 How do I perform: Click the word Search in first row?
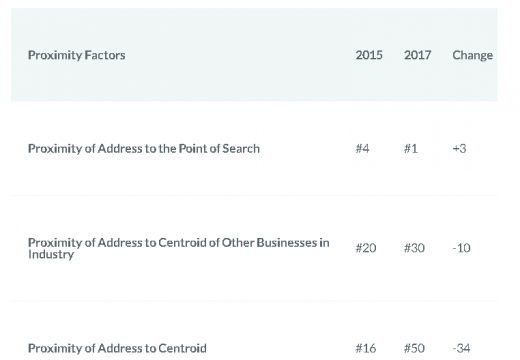(241, 149)
